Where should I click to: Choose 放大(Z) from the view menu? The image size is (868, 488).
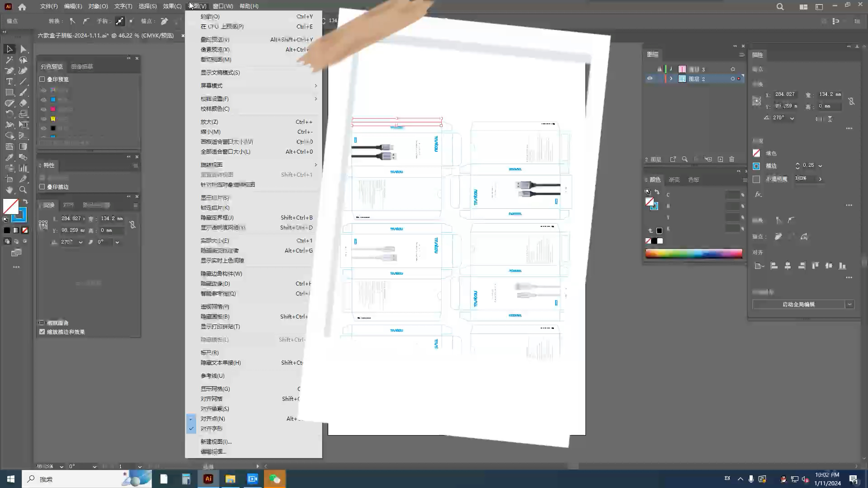coord(209,122)
